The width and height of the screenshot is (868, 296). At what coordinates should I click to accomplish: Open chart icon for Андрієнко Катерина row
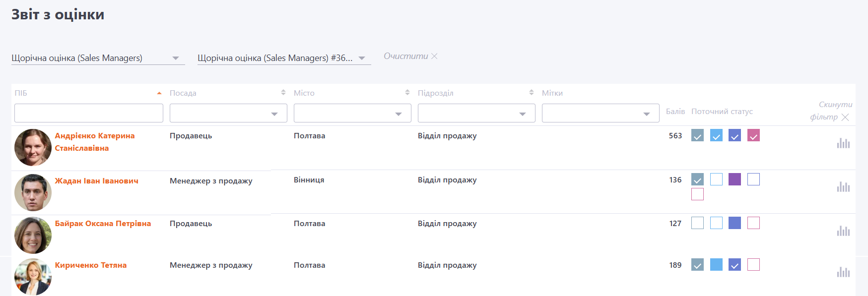[843, 143]
